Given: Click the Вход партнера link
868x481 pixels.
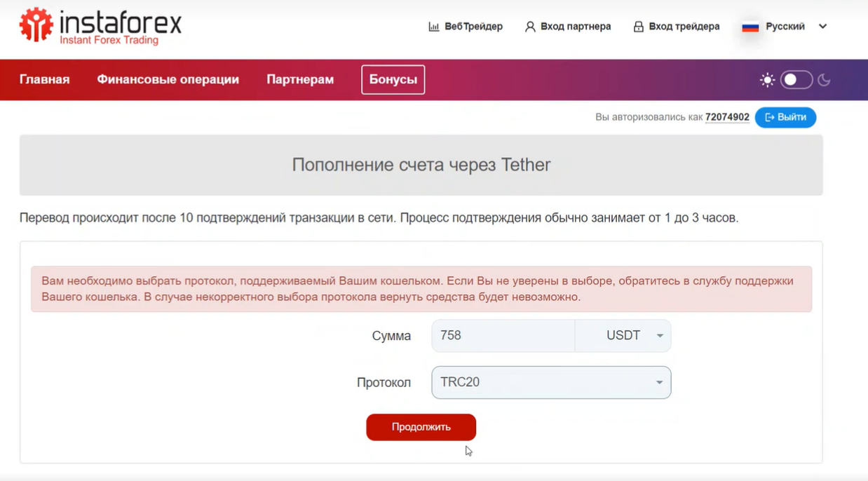Looking at the screenshot, I should point(576,27).
